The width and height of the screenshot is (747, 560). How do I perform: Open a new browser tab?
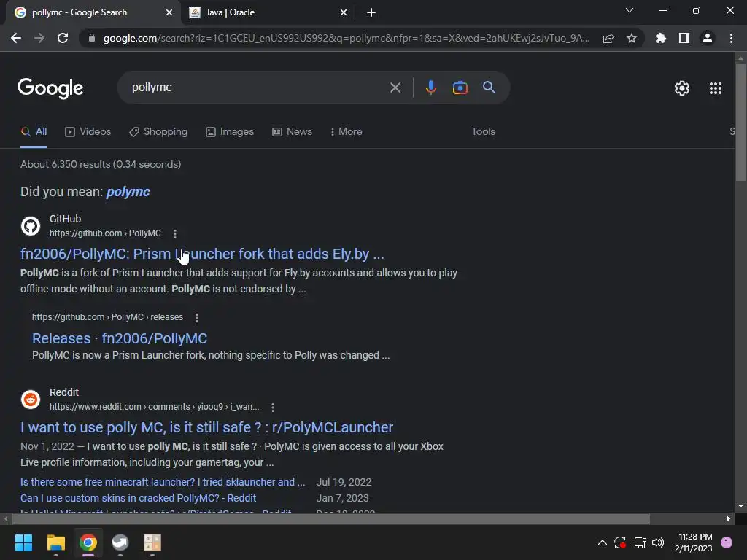point(371,13)
